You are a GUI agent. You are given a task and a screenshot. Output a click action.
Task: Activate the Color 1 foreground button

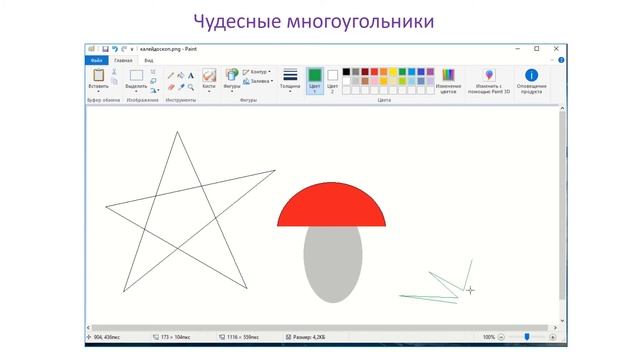pyautogui.click(x=315, y=81)
